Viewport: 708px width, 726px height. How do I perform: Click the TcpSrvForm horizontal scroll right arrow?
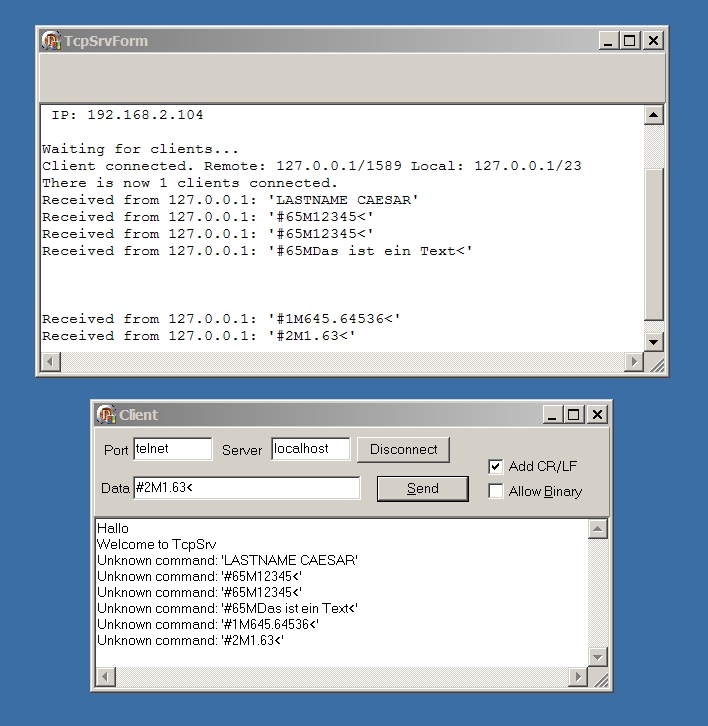634,362
